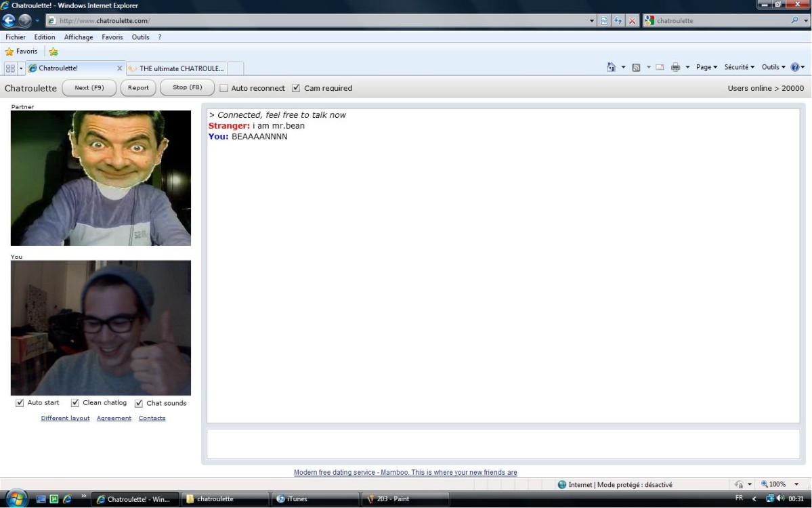Go back with the browser Back arrow

pos(9,20)
